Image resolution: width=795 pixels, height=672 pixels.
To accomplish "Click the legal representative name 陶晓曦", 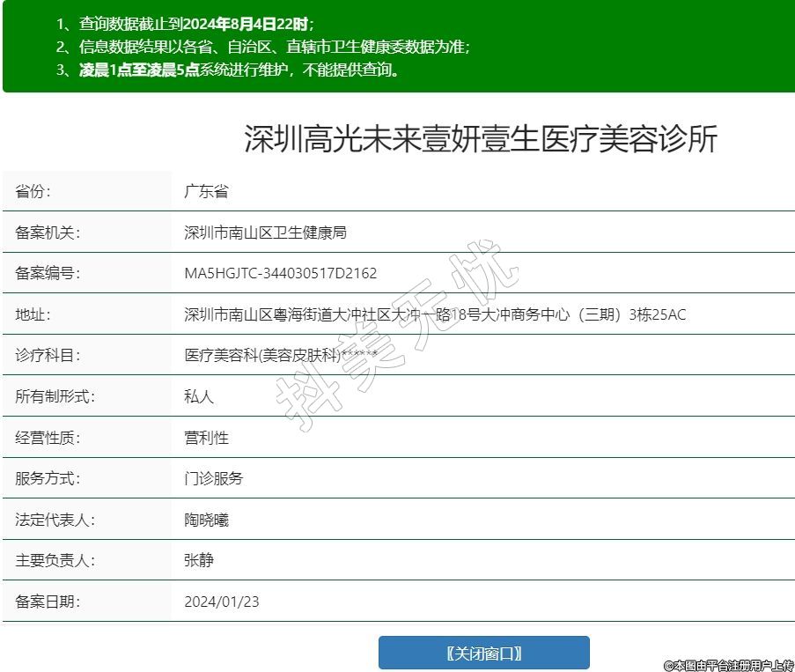I will (x=206, y=520).
